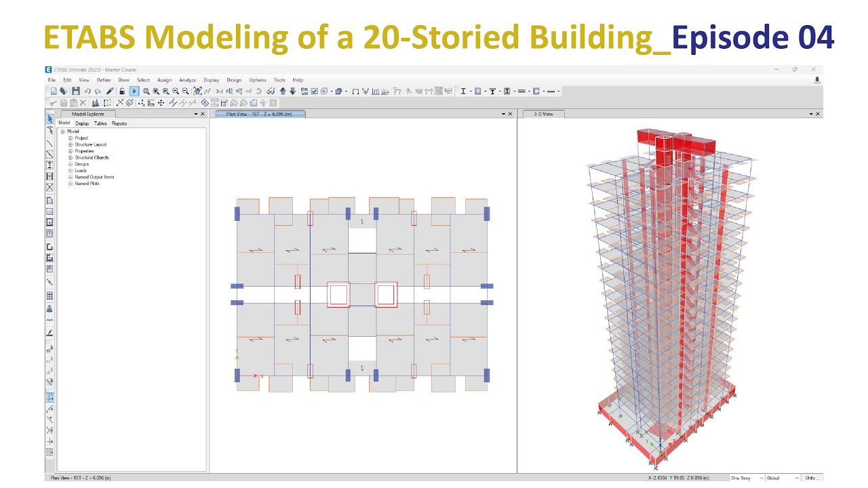
Task: Click the Move Down in List arrow
Action: point(292,91)
